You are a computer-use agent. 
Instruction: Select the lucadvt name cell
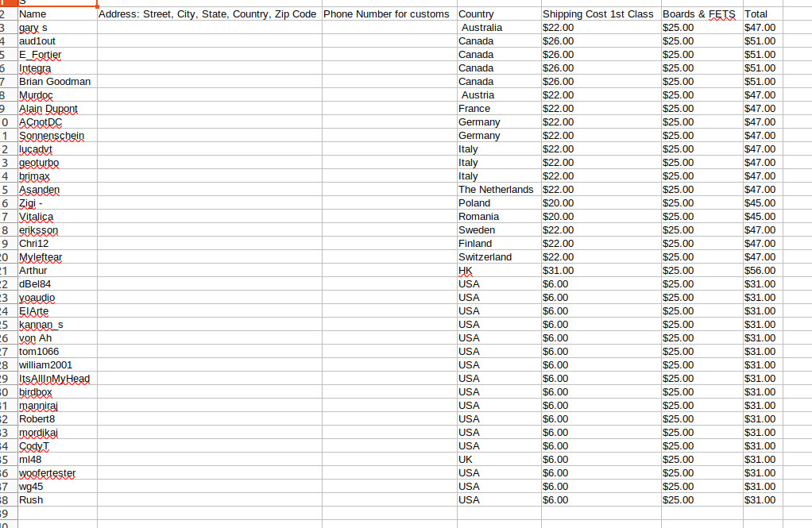57,149
